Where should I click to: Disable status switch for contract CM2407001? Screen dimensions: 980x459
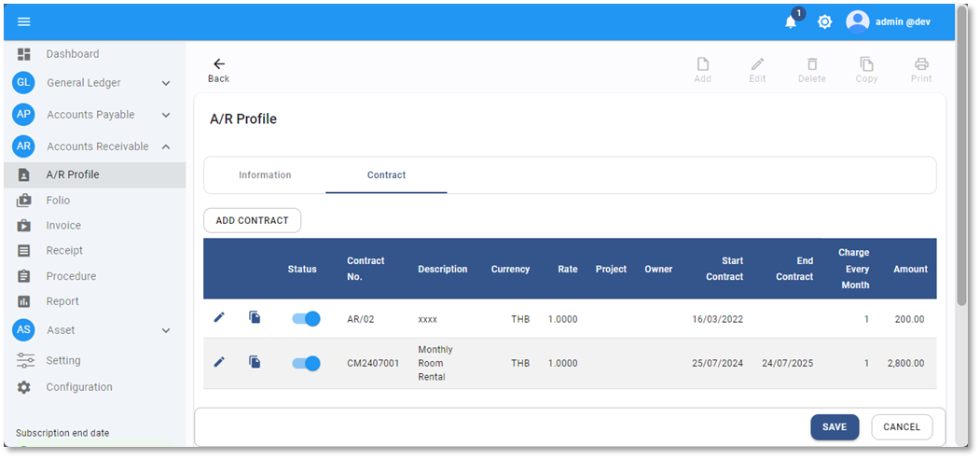(x=306, y=363)
